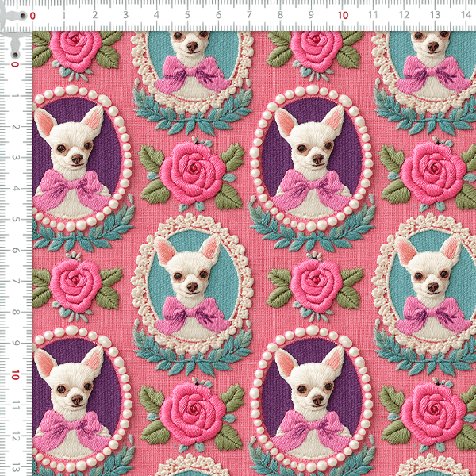Select the 1 label on the vertical ruler
This screenshot has width=476, height=476.
15,96
